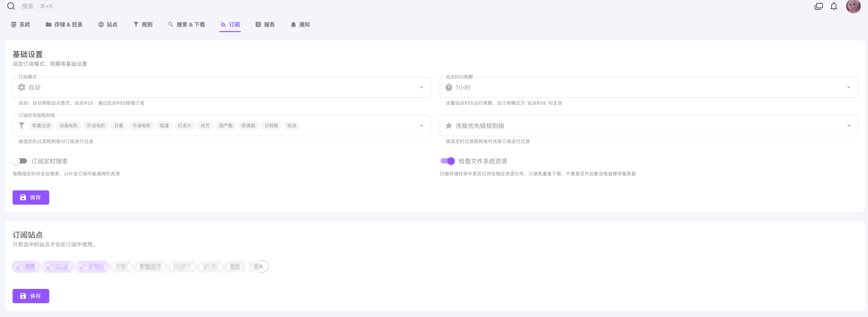Click the window stack icon in the top bar
This screenshot has height=317, width=868.
pos(819,6)
